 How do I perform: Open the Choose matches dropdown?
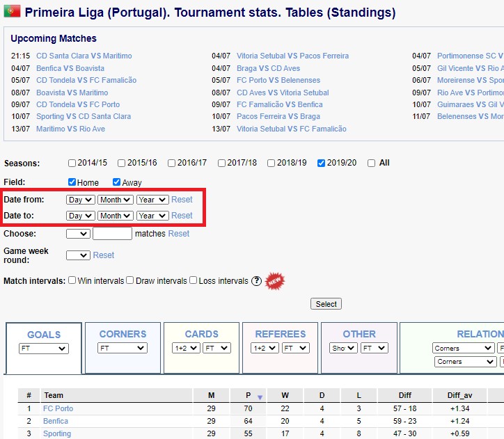click(78, 234)
